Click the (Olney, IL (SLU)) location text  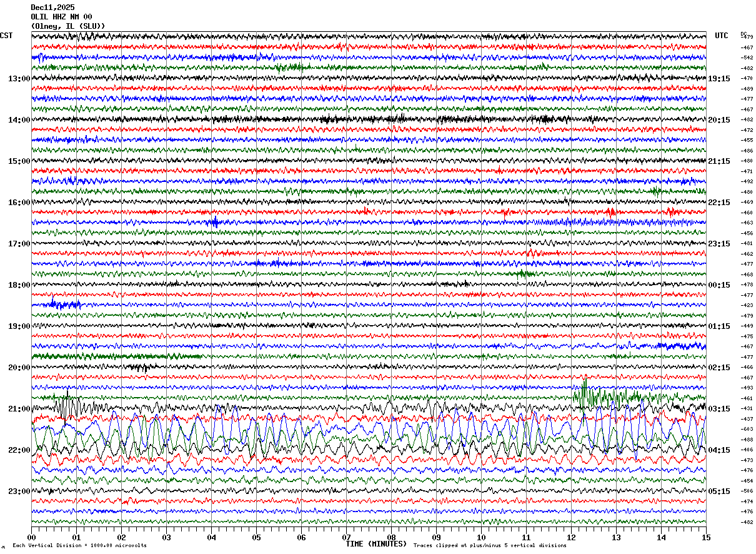pos(68,26)
